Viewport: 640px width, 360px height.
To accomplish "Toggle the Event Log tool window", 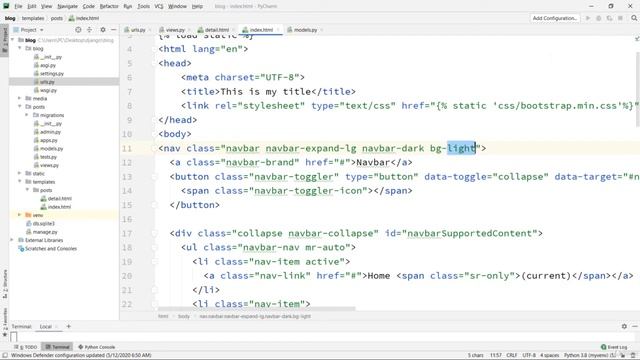I will click(x=614, y=347).
